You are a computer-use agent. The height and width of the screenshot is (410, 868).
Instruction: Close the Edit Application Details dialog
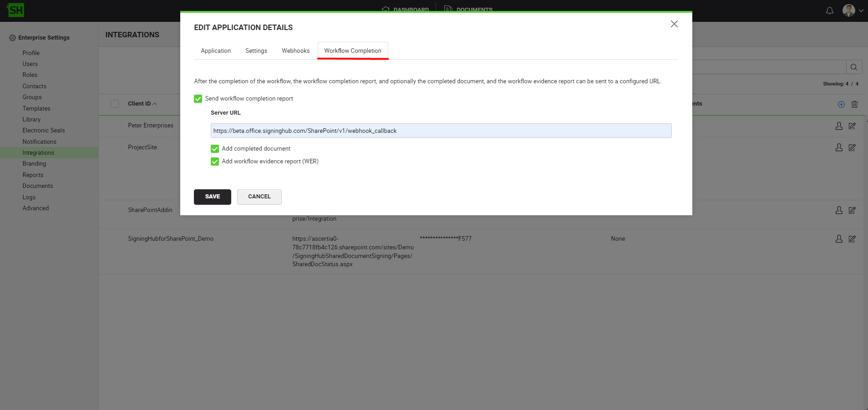tap(674, 24)
